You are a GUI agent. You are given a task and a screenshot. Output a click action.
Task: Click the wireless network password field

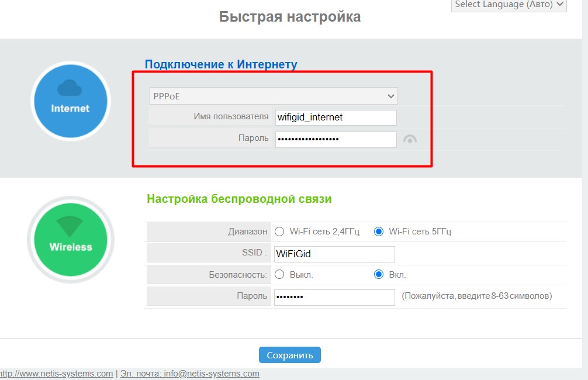[333, 296]
